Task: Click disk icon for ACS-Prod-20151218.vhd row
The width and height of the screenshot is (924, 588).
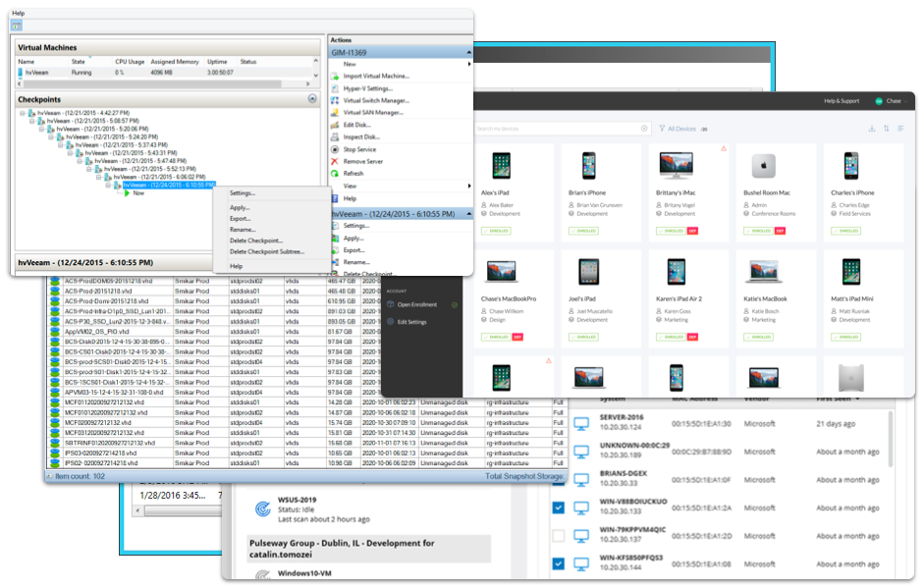Action: [55, 291]
